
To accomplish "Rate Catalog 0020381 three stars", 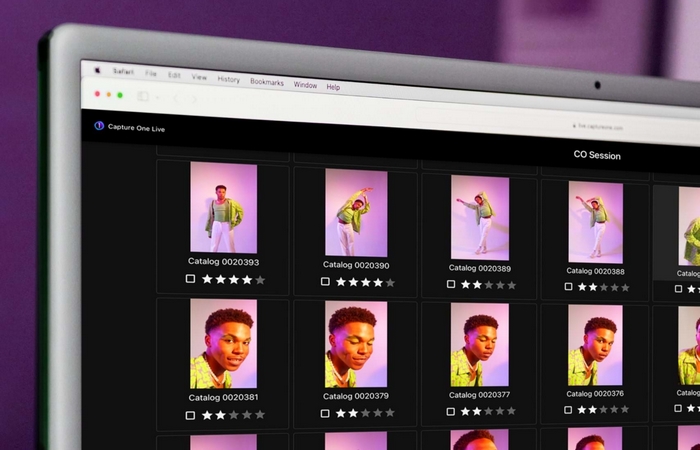I will pos(234,415).
